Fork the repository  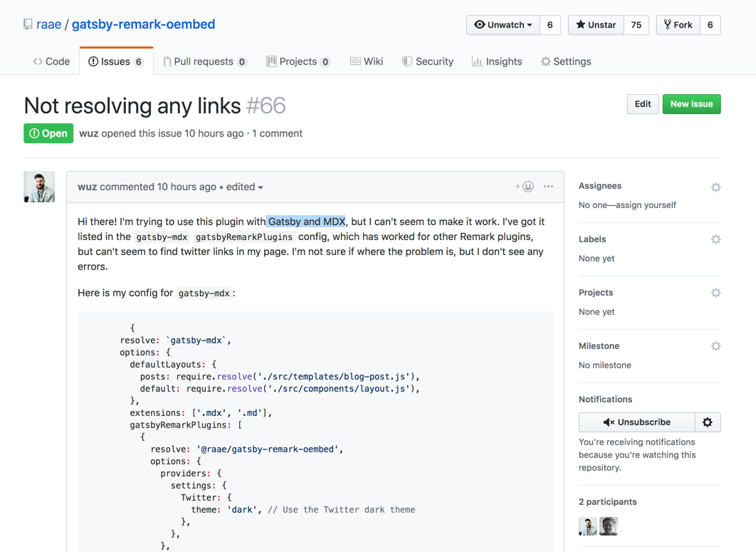tap(678, 25)
